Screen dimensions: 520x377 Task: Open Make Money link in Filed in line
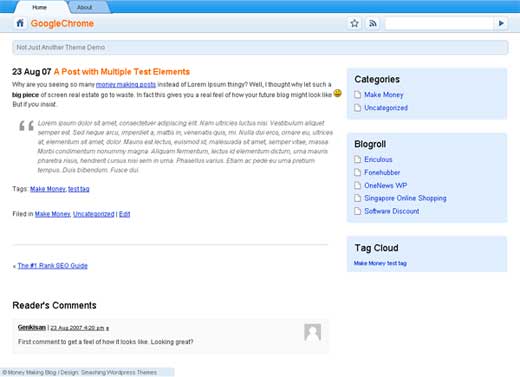point(52,214)
